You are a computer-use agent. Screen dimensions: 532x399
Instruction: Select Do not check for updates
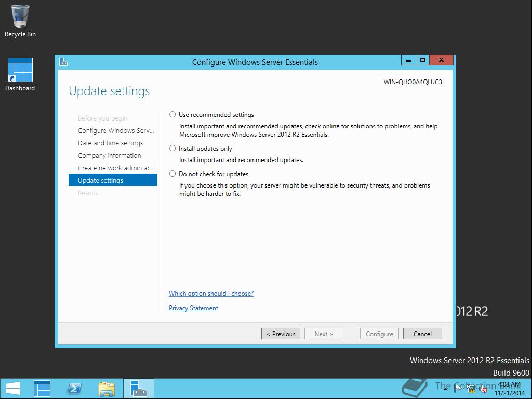tap(172, 174)
